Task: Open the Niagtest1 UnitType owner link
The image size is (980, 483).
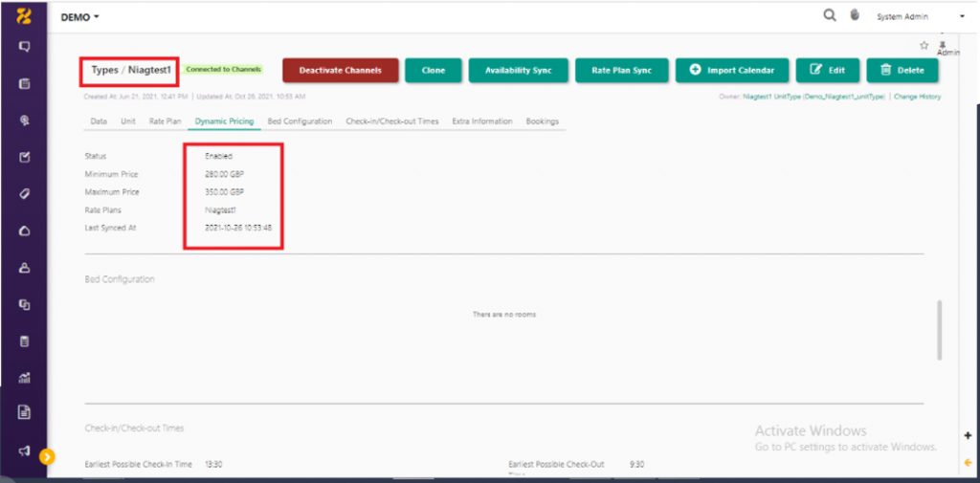Action: pos(814,97)
